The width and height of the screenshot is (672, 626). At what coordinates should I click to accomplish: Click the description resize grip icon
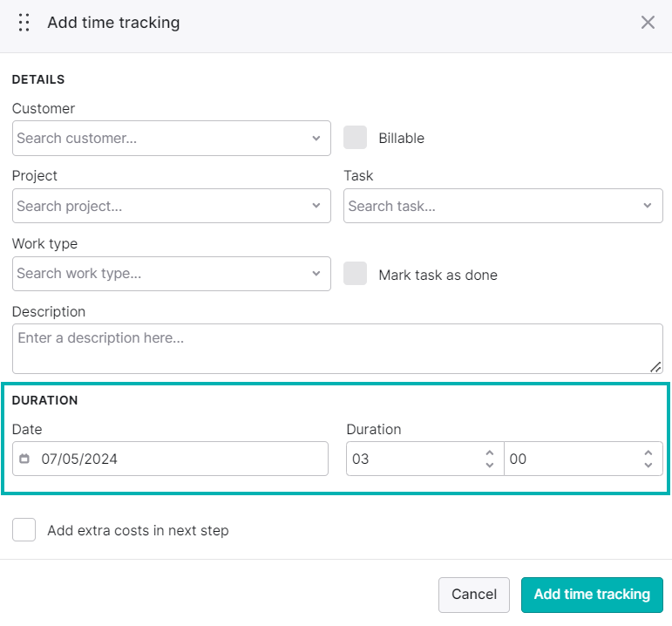click(x=655, y=367)
